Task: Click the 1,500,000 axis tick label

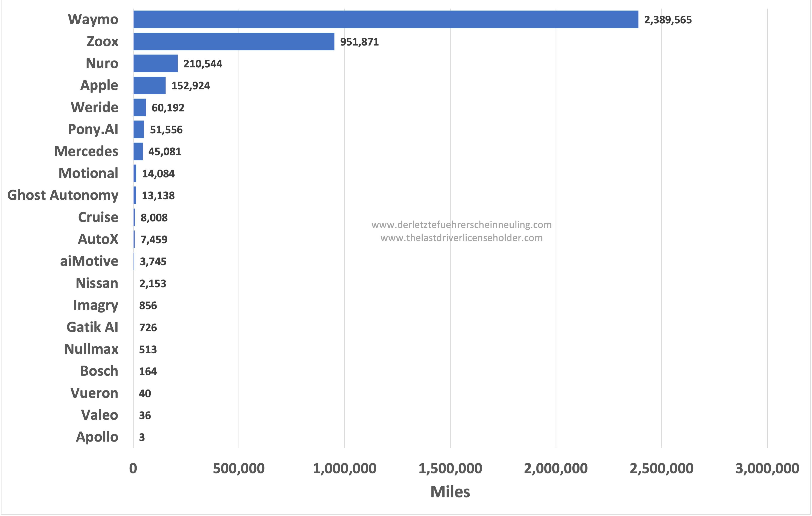Action: point(450,468)
